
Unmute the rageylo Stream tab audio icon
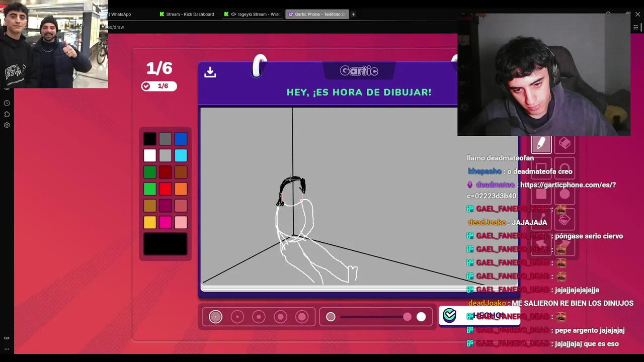coord(233,14)
